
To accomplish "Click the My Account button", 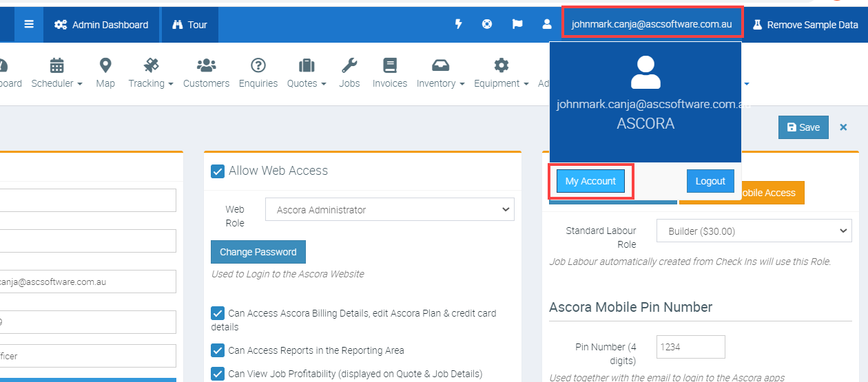I will point(590,182).
